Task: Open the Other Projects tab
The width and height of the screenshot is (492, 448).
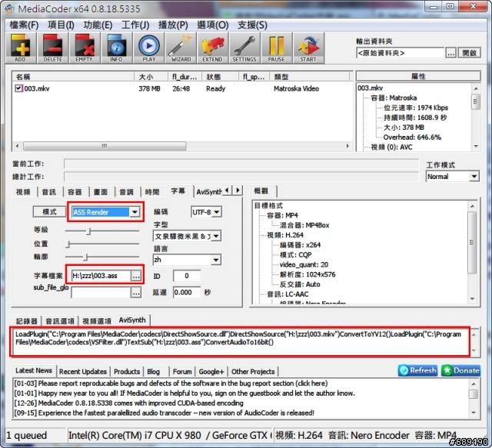Action: point(253,371)
